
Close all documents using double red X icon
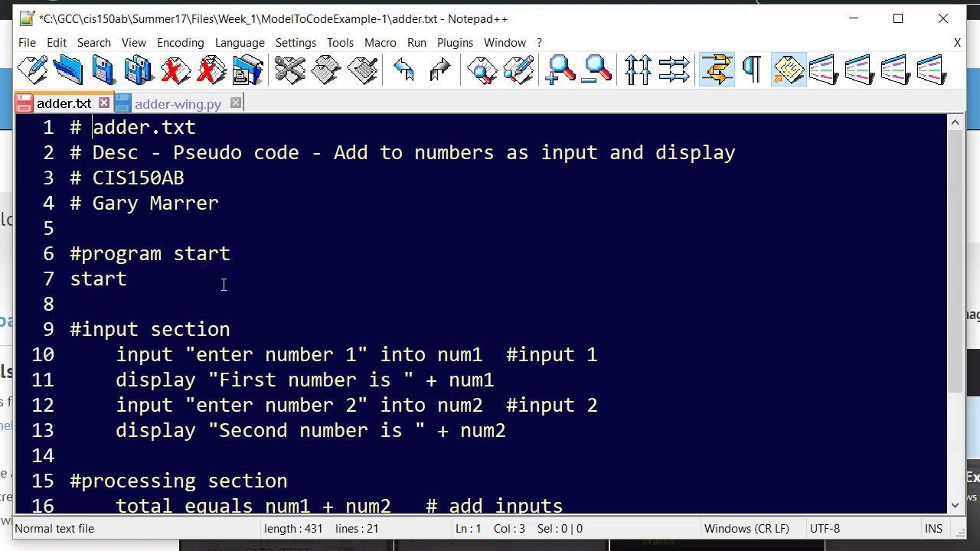tap(211, 70)
